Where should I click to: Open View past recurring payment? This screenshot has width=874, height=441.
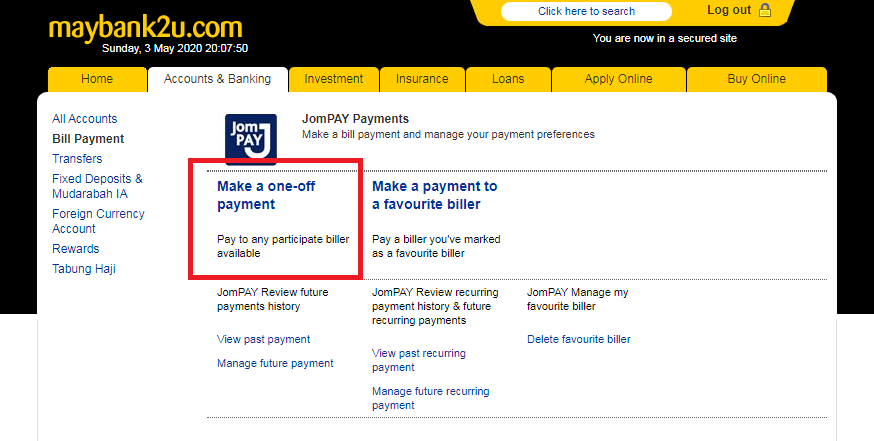(419, 360)
